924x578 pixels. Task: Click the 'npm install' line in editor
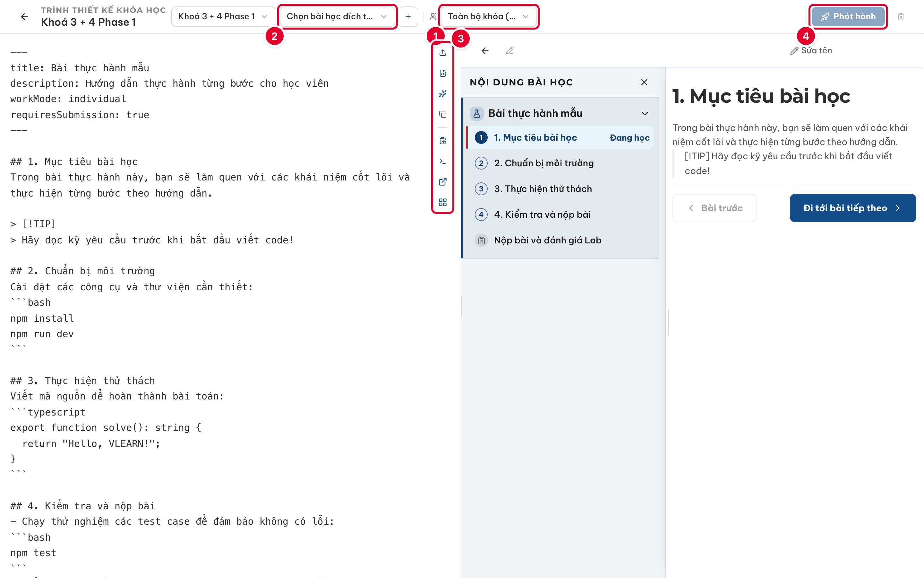42,319
